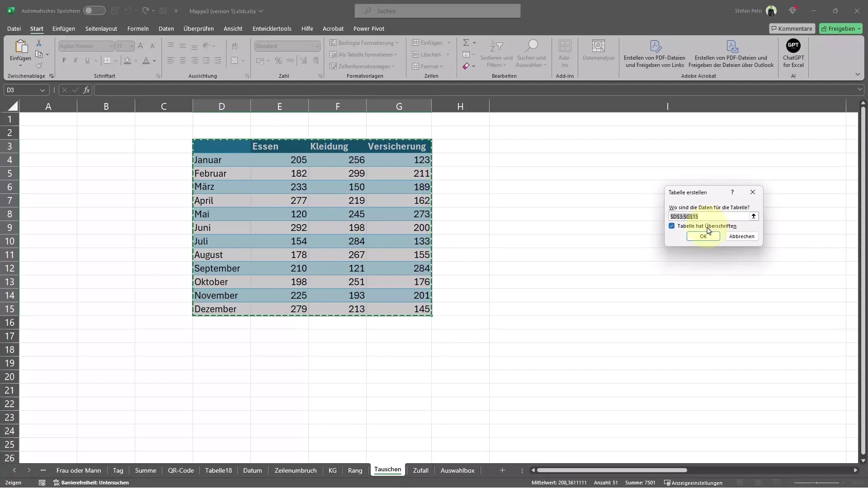Click the new sheet plus button
Screen dimensions: 868x488
click(502, 470)
